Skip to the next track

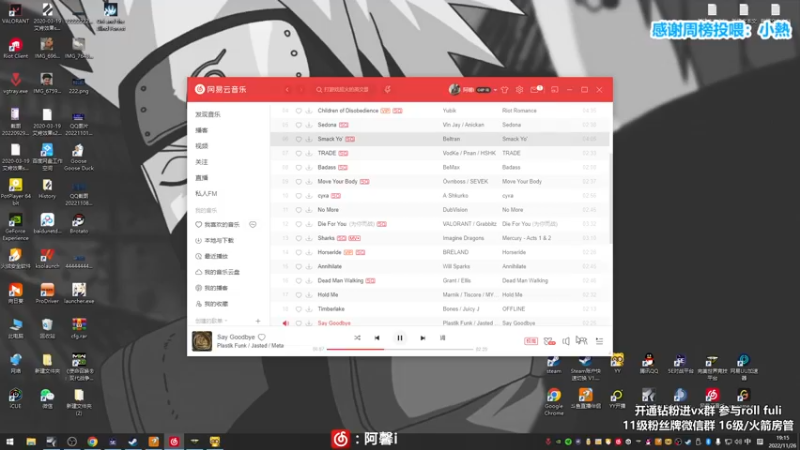422,338
